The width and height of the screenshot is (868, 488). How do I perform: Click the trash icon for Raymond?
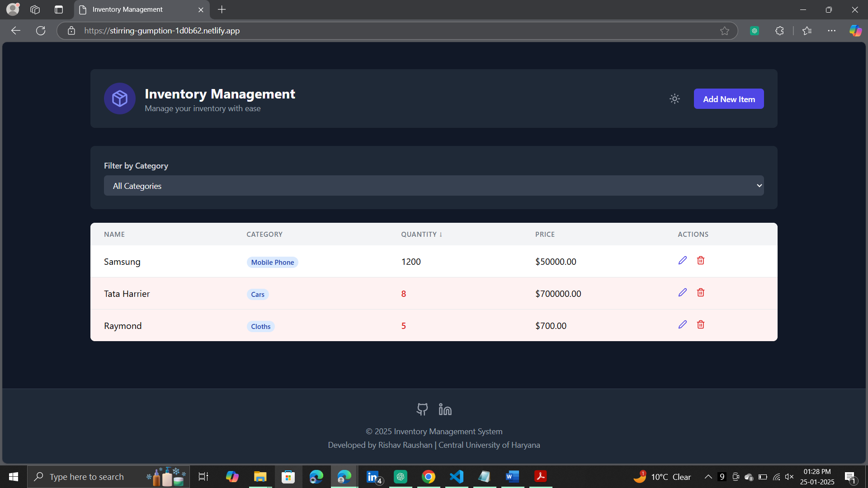[700, 324]
